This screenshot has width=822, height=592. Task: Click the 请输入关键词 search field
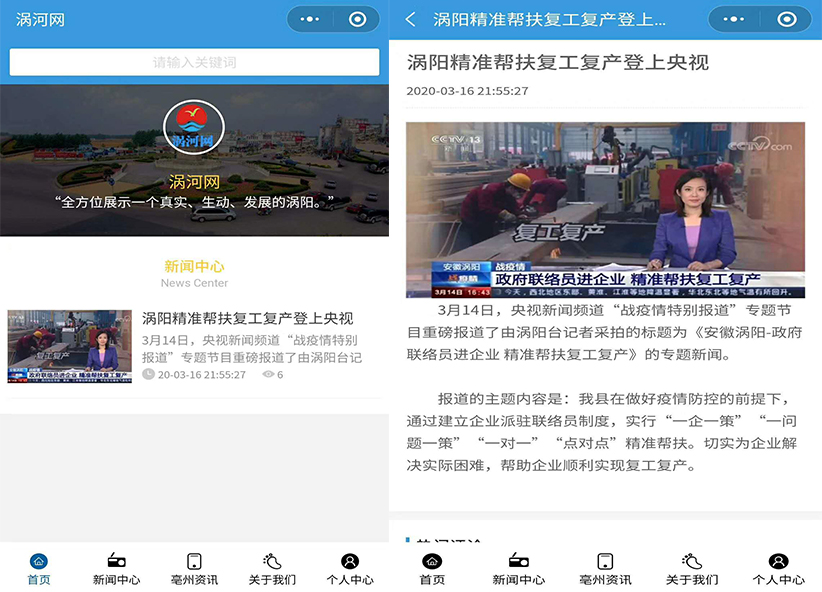[194, 62]
